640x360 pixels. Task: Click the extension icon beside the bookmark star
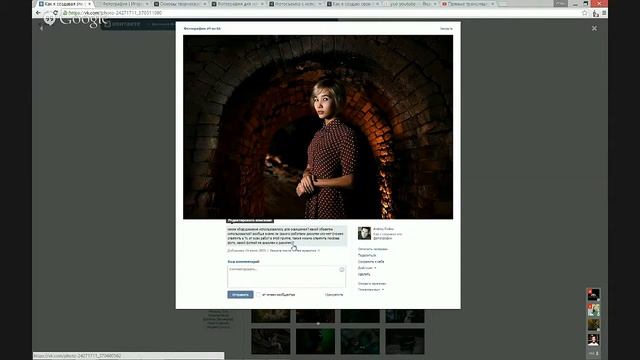click(596, 13)
